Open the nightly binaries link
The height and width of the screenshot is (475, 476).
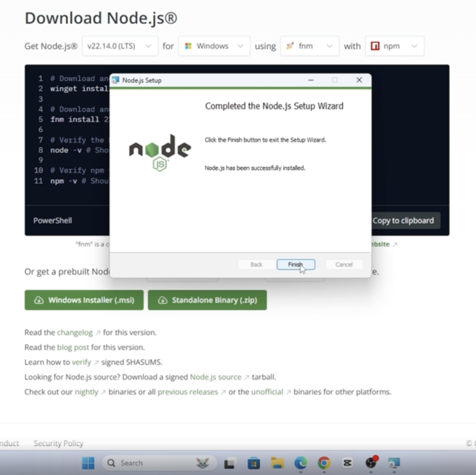coord(86,392)
